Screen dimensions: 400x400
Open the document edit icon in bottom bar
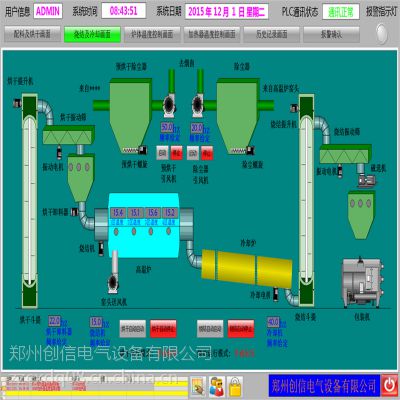click(x=198, y=387)
